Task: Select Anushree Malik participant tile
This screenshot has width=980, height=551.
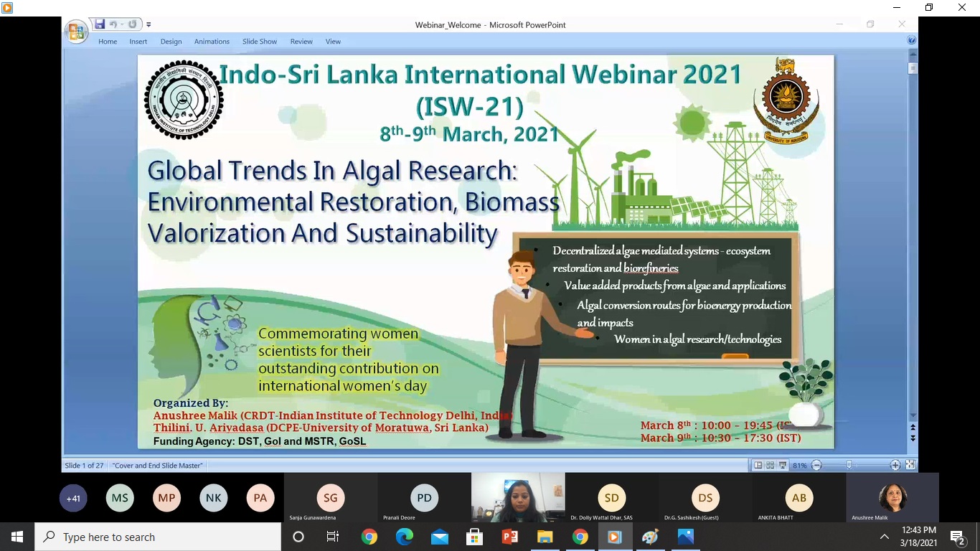Action: [892, 498]
